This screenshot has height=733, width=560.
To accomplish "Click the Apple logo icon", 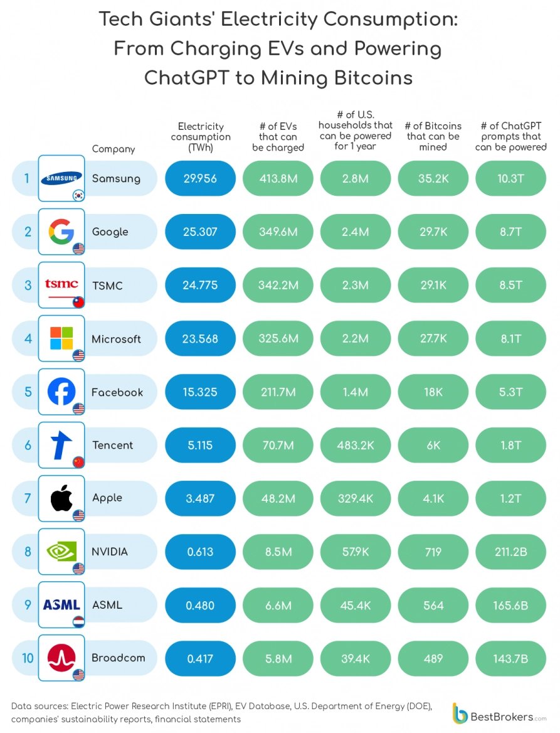I will click(x=61, y=498).
